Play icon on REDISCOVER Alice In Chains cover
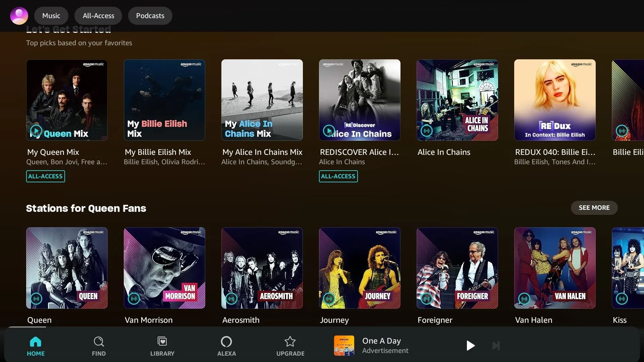644x362 pixels. [x=329, y=130]
